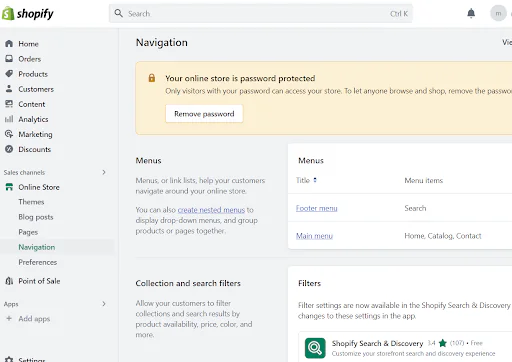
Task: Open the account avatar menu
Action: 498,13
